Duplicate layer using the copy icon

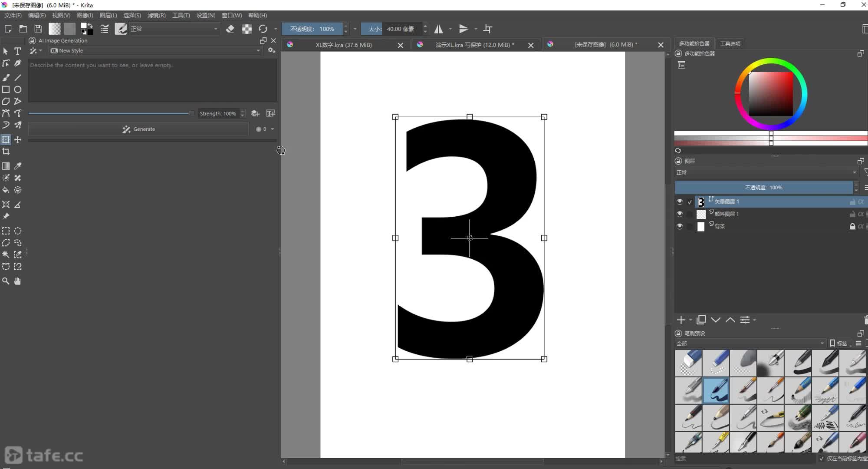coord(701,320)
